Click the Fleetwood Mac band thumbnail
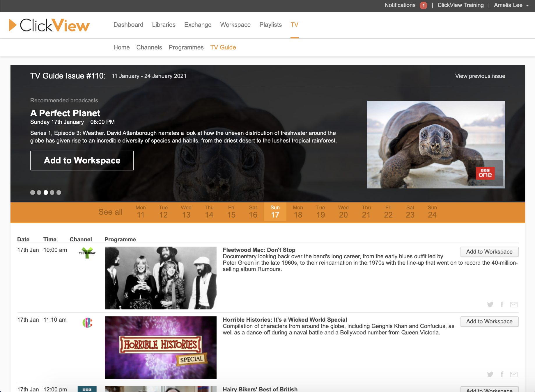The width and height of the screenshot is (535, 392). (161, 278)
